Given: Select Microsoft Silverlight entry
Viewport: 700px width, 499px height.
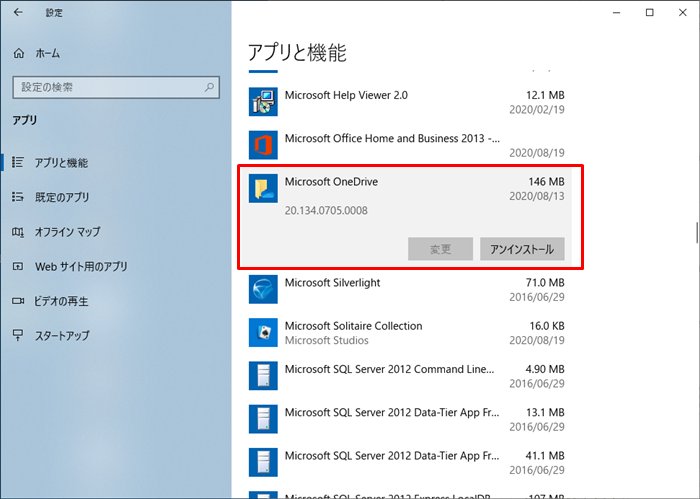Looking at the screenshot, I should (406, 289).
